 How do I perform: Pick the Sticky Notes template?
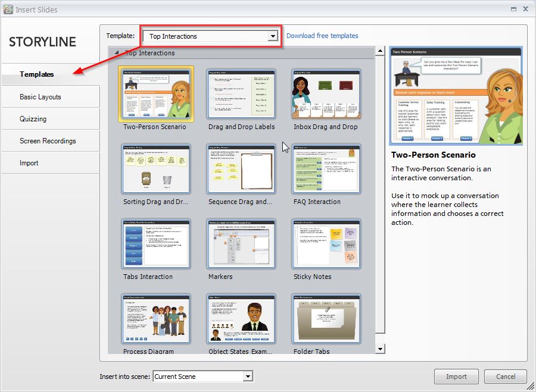pos(326,244)
